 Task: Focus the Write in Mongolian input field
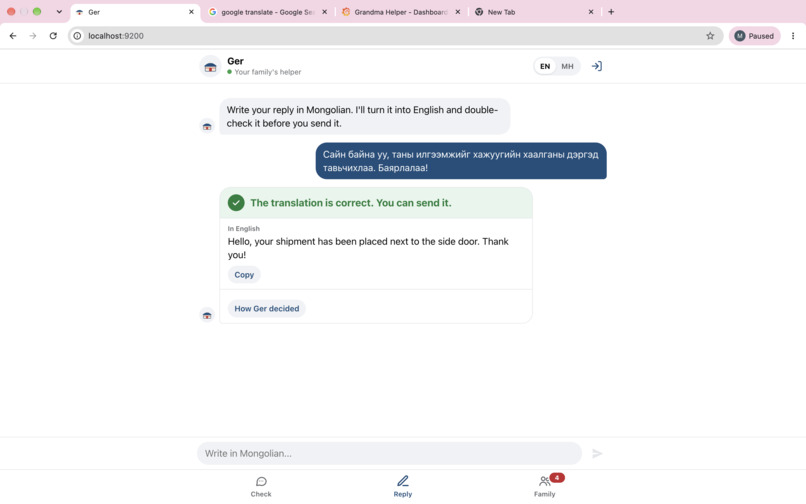click(x=389, y=453)
